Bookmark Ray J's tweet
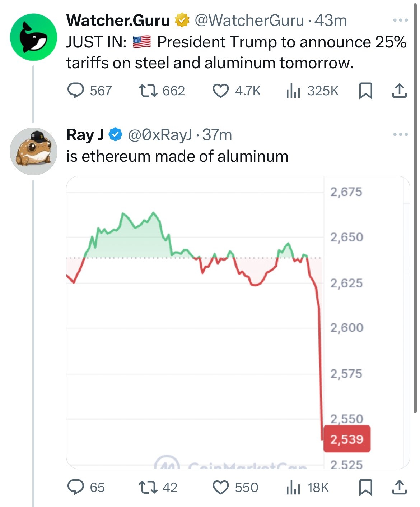 pyautogui.click(x=366, y=488)
